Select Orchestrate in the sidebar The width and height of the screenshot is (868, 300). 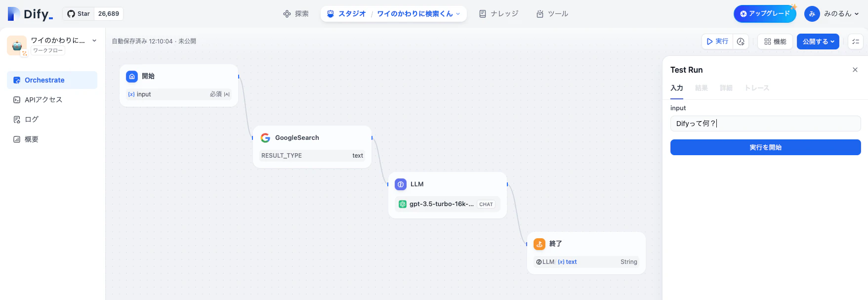tap(52, 80)
